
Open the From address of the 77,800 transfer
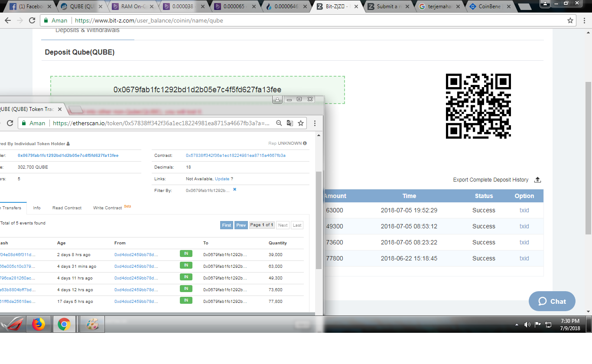[x=136, y=302]
